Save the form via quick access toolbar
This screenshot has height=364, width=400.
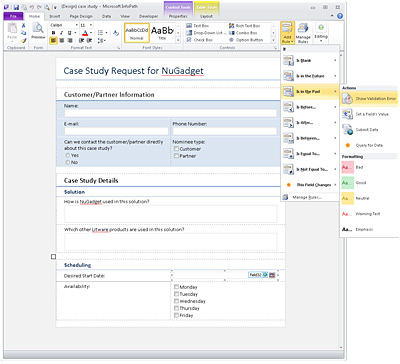pos(16,7)
